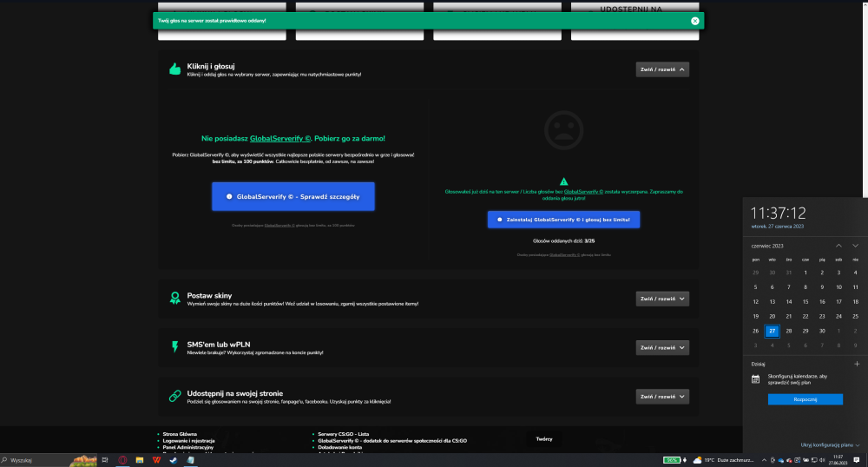Open Strona Główna footer link

180,434
